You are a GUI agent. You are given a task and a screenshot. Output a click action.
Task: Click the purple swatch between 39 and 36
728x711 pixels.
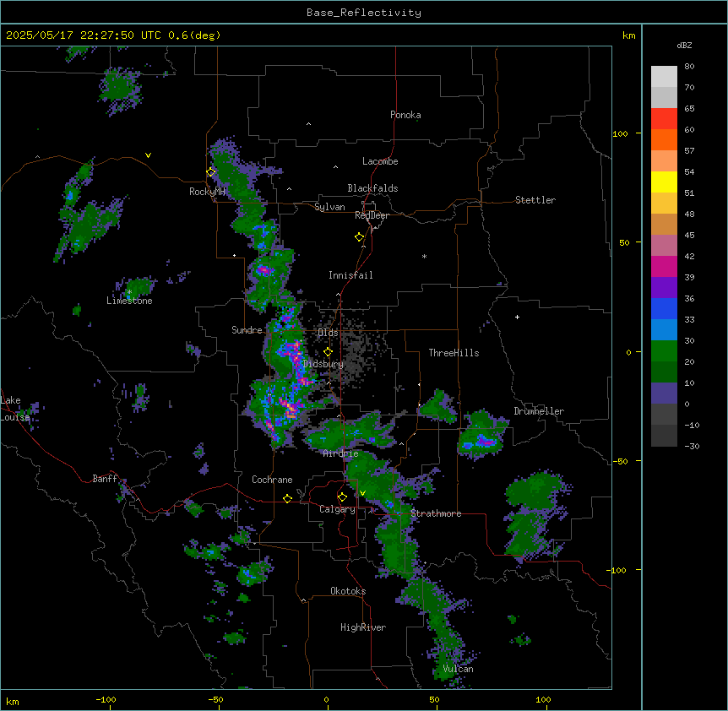click(x=664, y=287)
